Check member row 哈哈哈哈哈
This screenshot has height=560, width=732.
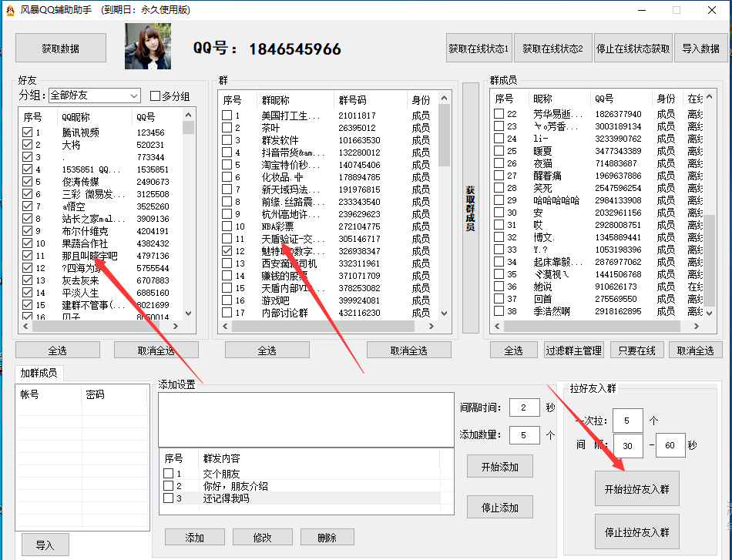499,200
